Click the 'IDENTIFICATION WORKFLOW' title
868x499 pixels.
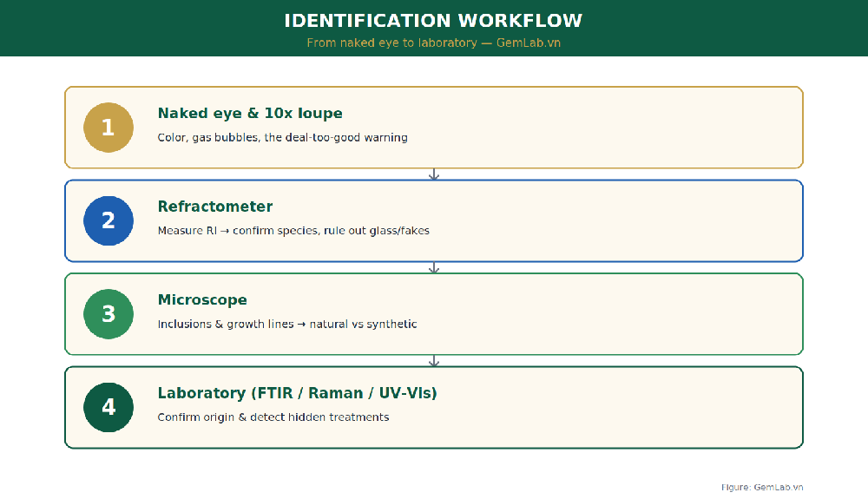[433, 21]
